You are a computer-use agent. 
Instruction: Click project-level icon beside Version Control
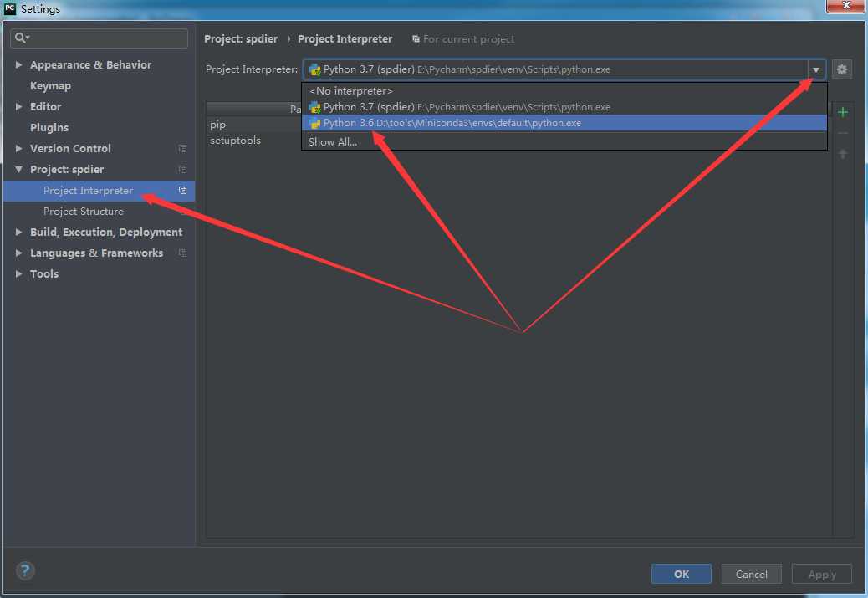(x=182, y=148)
